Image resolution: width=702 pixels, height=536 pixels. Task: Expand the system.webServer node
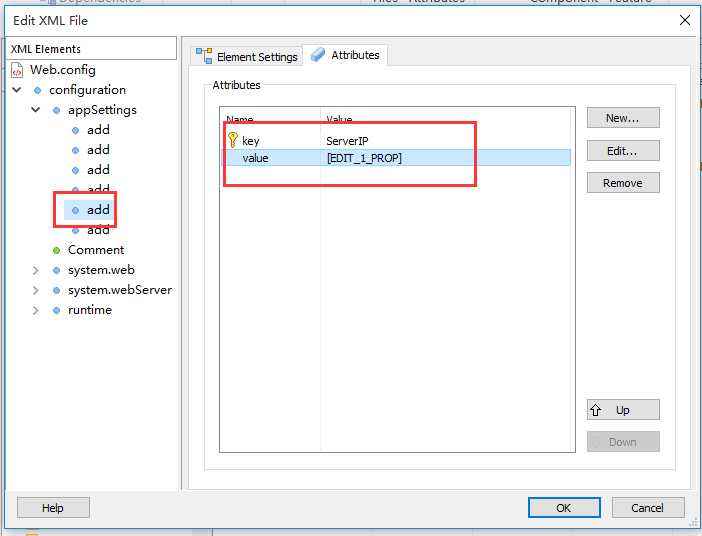click(x=36, y=290)
